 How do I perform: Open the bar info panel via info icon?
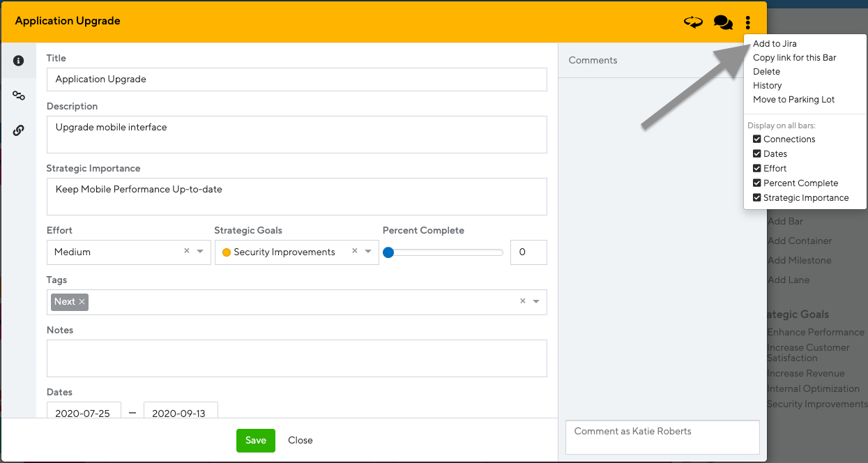coord(18,61)
